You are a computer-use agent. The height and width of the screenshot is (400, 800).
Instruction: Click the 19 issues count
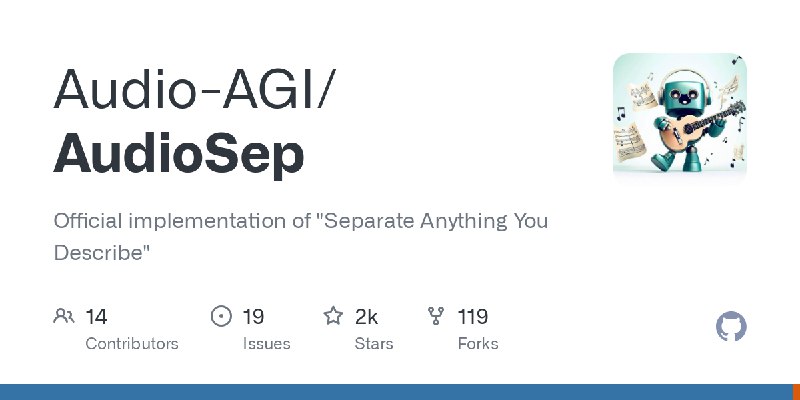(253, 317)
